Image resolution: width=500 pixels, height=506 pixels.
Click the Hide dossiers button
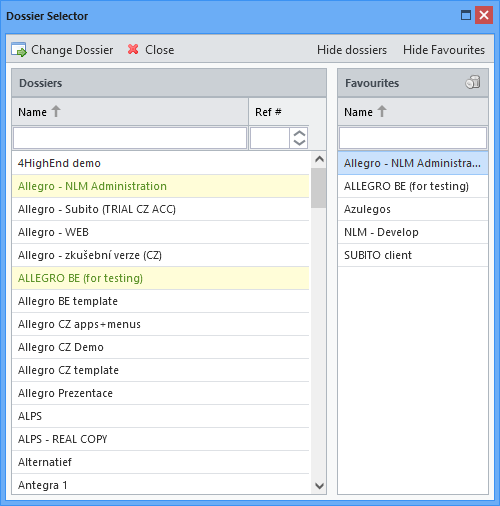coord(352,50)
